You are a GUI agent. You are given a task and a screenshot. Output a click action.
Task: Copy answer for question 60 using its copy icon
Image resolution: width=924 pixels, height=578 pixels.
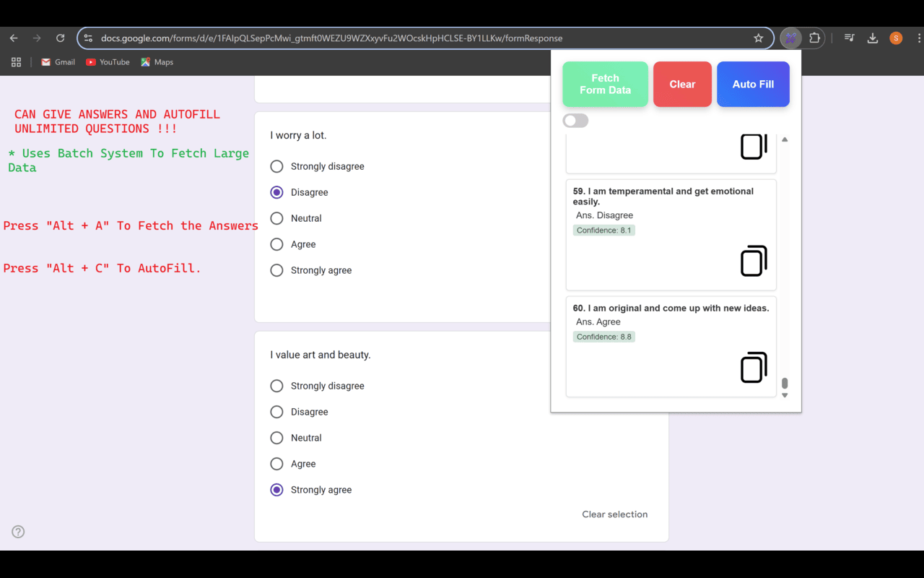pos(753,368)
